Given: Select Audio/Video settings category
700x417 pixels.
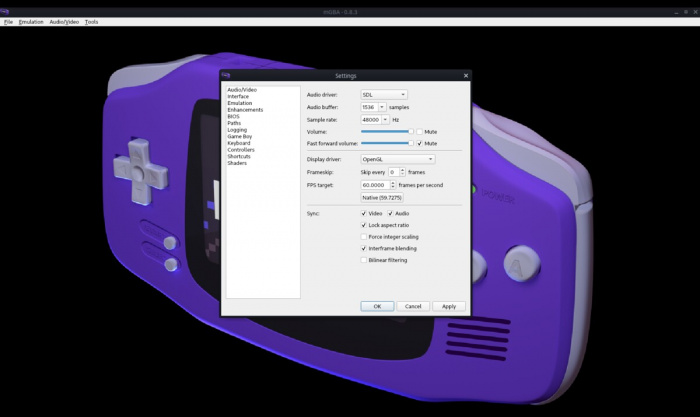Looking at the screenshot, I should point(242,90).
